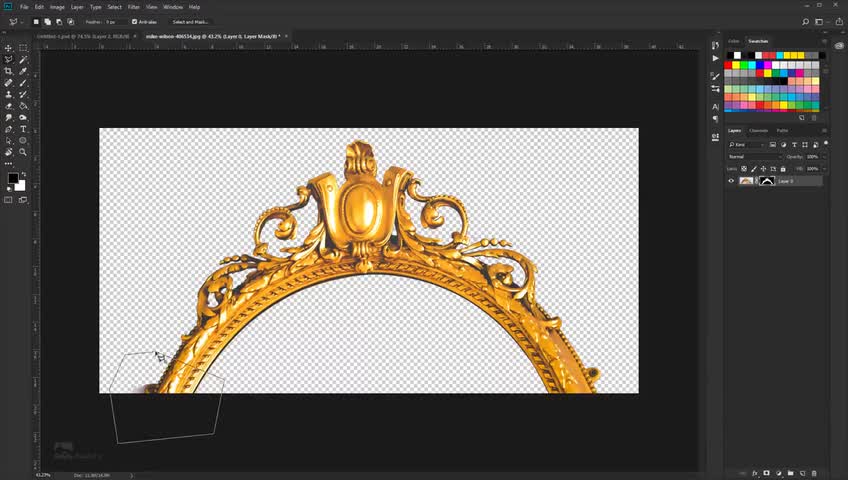Select the Rectangular Marquee tool
This screenshot has height=480, width=848.
coord(23,48)
